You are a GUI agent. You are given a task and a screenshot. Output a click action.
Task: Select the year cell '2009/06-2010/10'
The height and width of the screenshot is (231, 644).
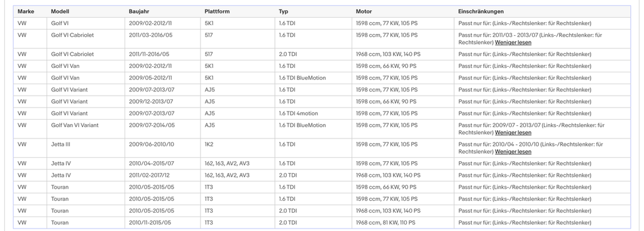pyautogui.click(x=152, y=144)
